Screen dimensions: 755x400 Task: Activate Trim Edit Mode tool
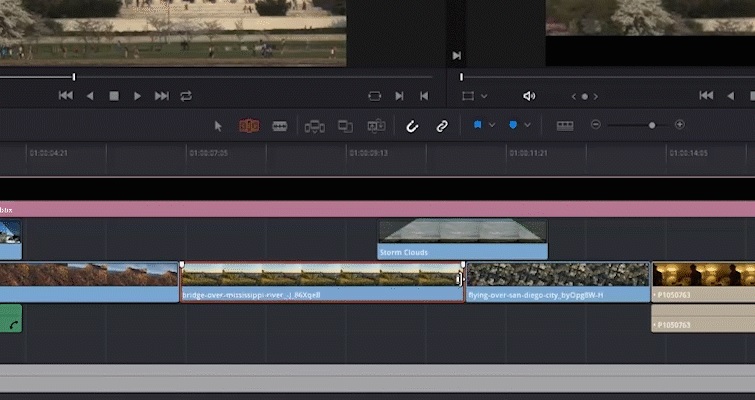(249, 126)
